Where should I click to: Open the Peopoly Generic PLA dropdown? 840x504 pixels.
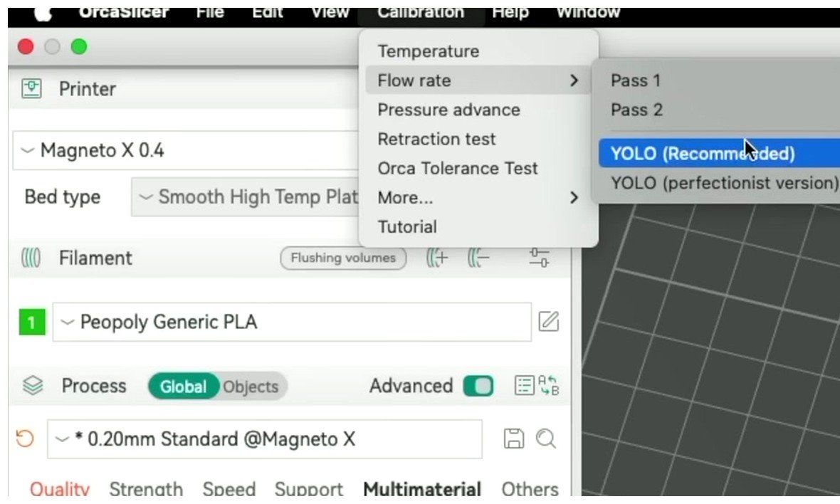tap(292, 322)
